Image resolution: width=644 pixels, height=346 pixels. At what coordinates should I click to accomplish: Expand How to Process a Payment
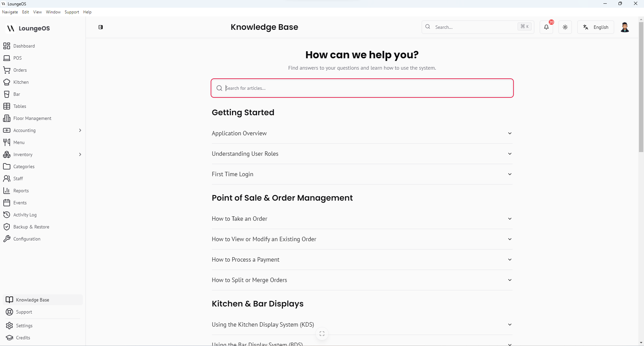[362, 260]
